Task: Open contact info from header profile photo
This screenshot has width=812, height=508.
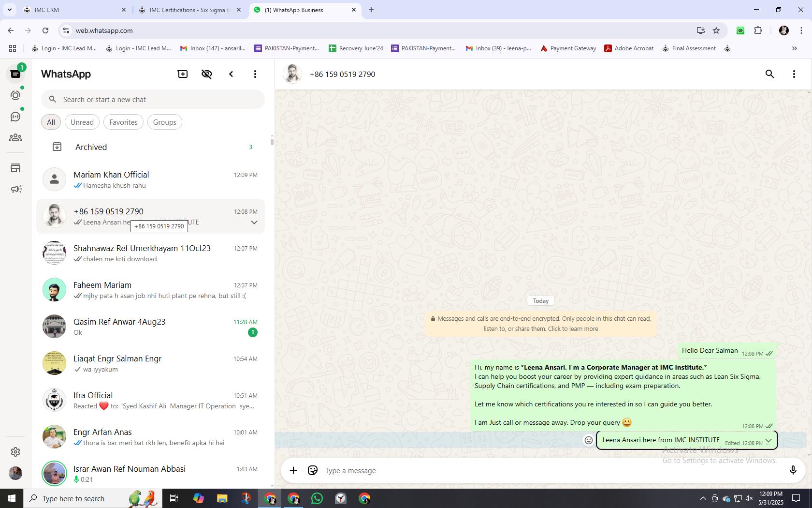Action: [x=292, y=74]
